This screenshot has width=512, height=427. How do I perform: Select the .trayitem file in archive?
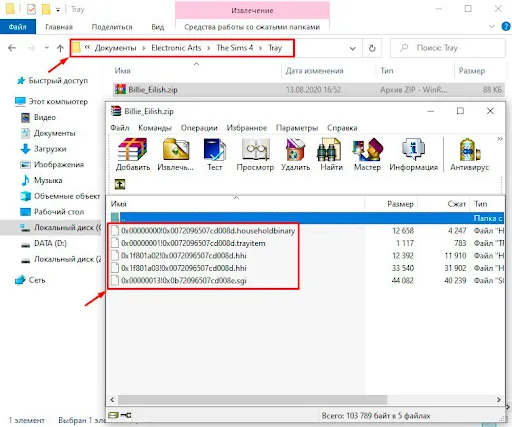click(x=193, y=243)
